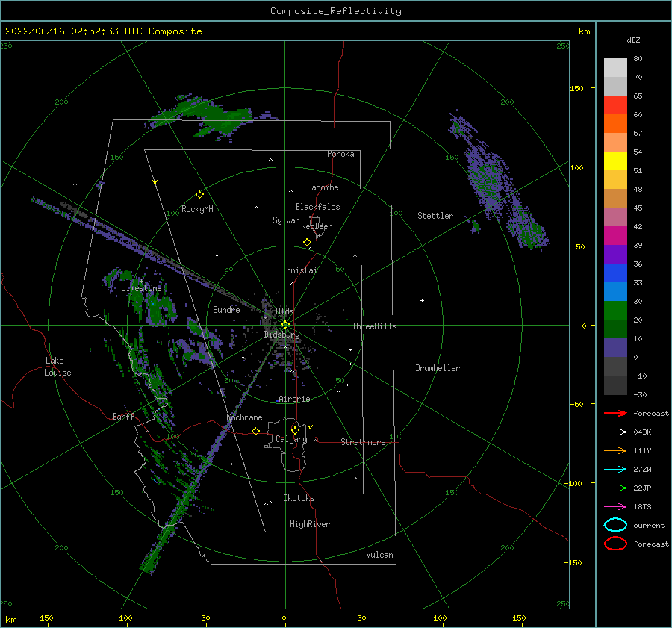Image resolution: width=672 pixels, height=628 pixels.
Task: Click the ThreeHills label
Action: [375, 326]
